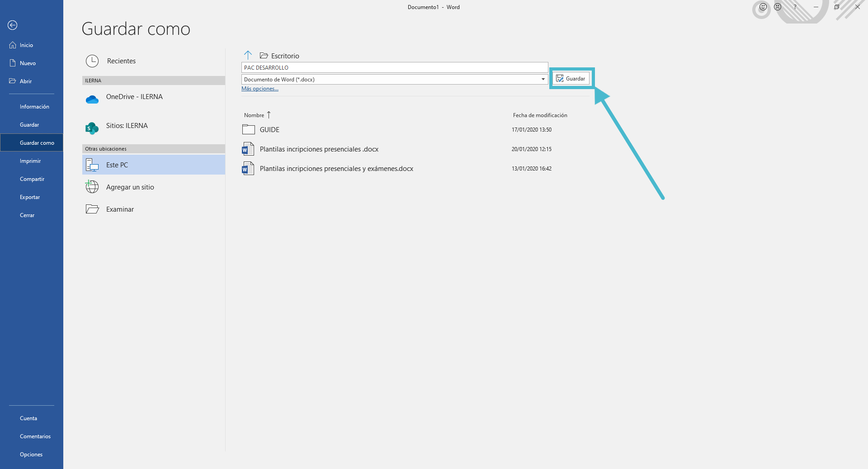Viewport: 868px width, 469px height.
Task: Click Word icon for Plantillas incripciones presenciales .docx
Action: [x=248, y=149]
